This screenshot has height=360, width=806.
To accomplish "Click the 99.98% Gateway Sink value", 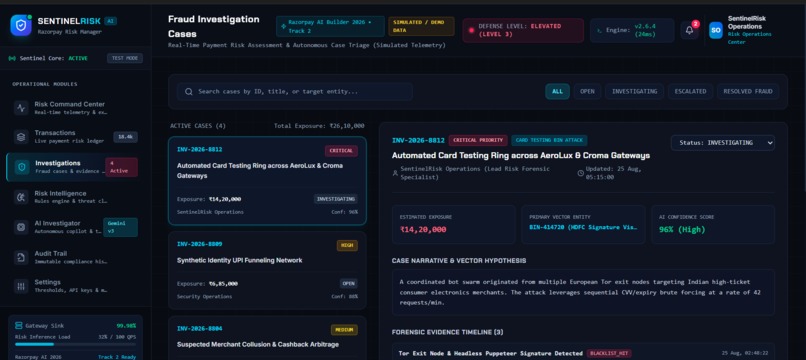I will (126, 326).
